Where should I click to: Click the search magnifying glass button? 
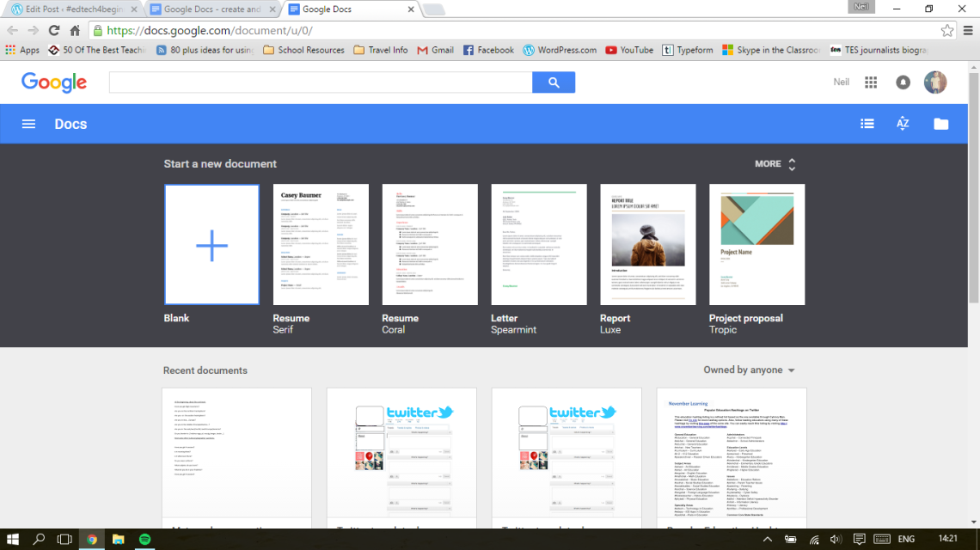(x=554, y=82)
